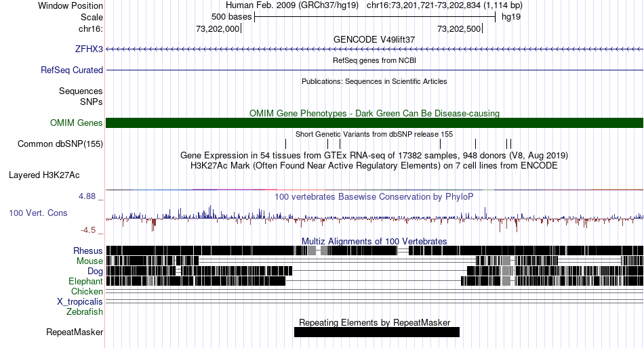Click the Rhesus alignment block bar
Screen dimensions: 644x348
pyautogui.click(x=375, y=251)
